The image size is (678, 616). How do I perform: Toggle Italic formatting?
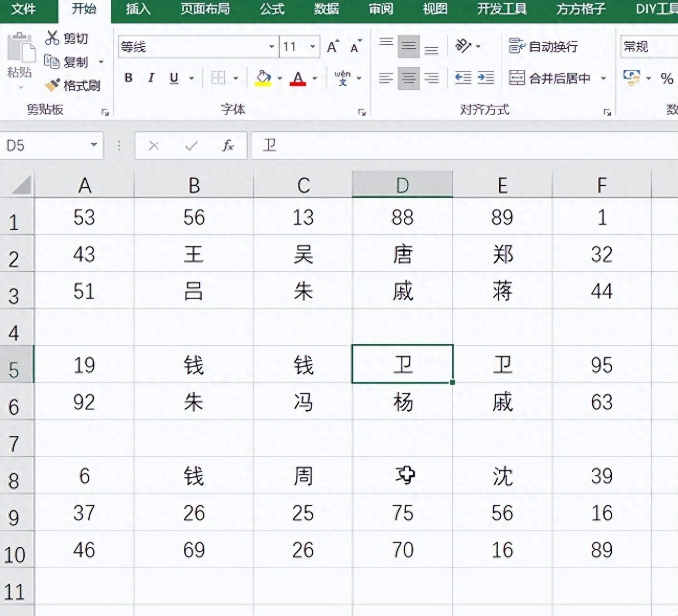[151, 78]
